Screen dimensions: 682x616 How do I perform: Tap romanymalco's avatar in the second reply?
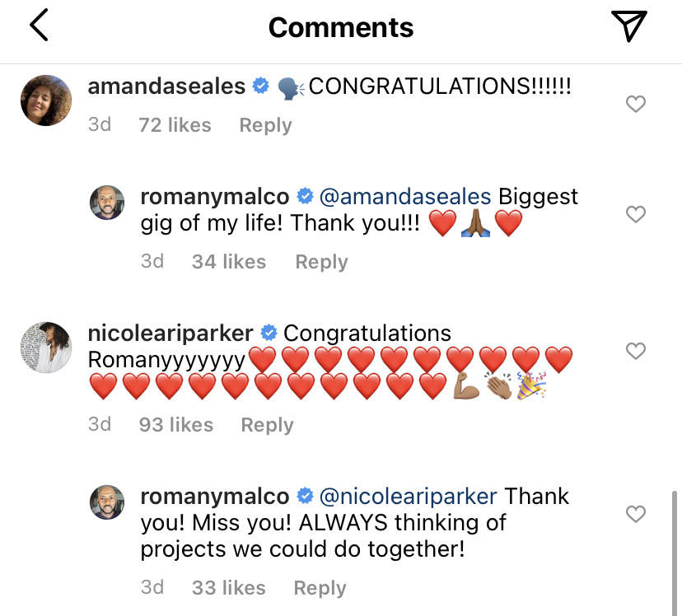coord(106,502)
